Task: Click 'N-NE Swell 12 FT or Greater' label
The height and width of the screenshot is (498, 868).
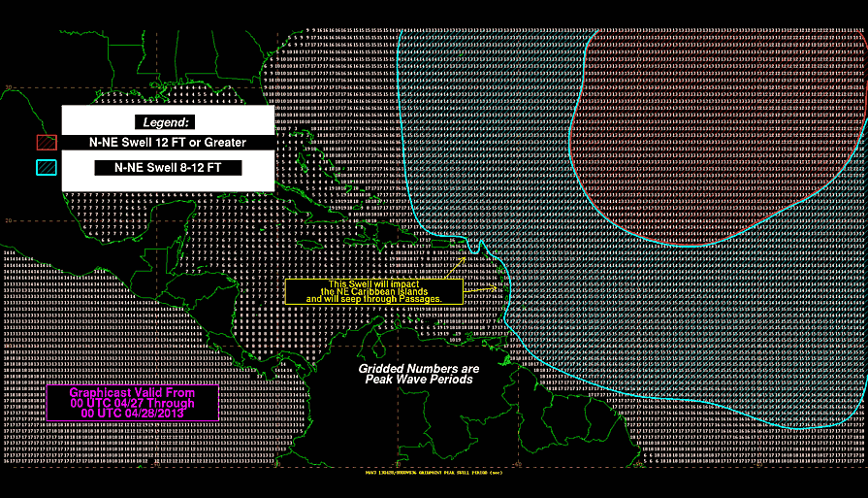Action: [x=168, y=143]
